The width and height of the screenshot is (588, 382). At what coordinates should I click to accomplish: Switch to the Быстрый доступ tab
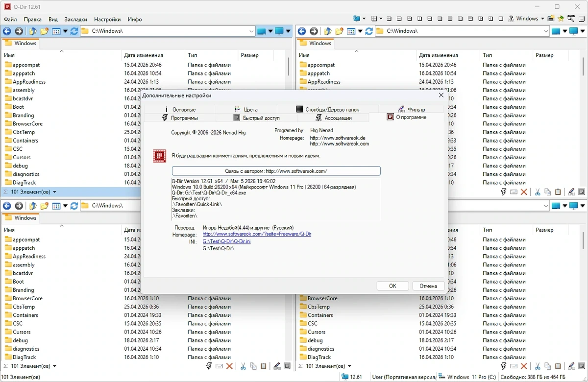click(x=256, y=118)
